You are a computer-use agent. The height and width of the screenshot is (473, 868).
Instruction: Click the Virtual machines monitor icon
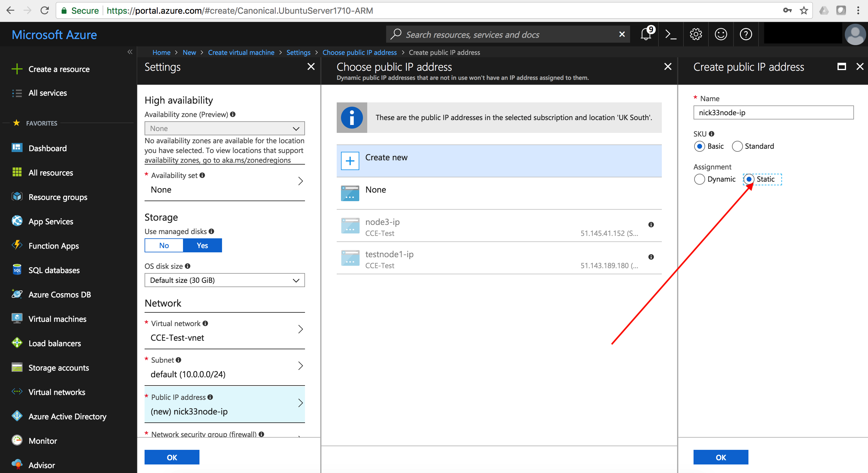[x=17, y=318]
